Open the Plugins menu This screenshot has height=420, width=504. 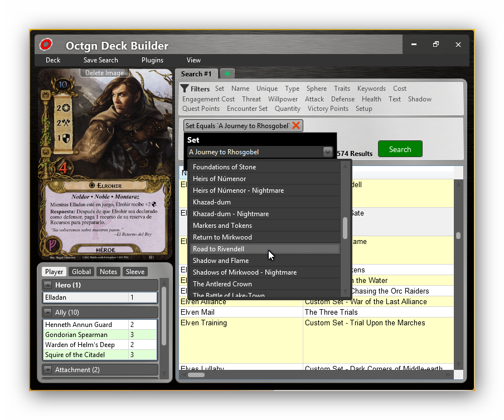pos(152,60)
